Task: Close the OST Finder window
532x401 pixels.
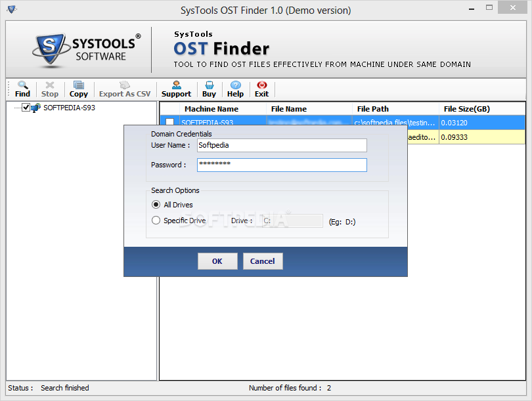Action: click(512, 7)
